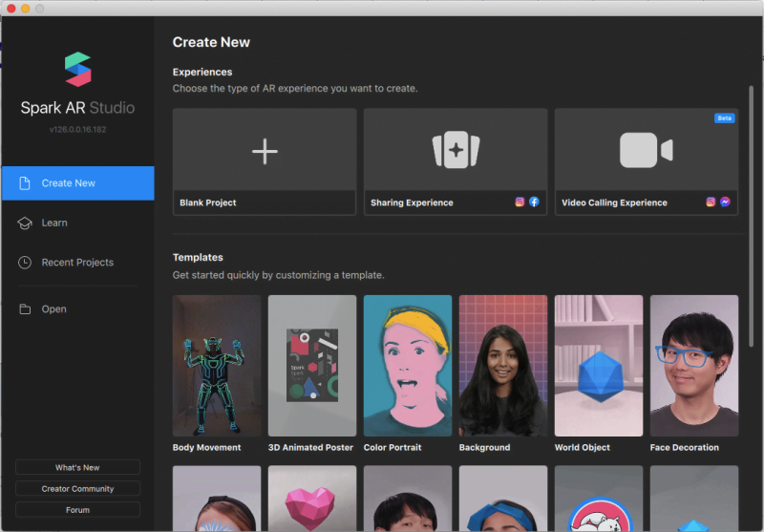Open the Creator Community link

77,489
